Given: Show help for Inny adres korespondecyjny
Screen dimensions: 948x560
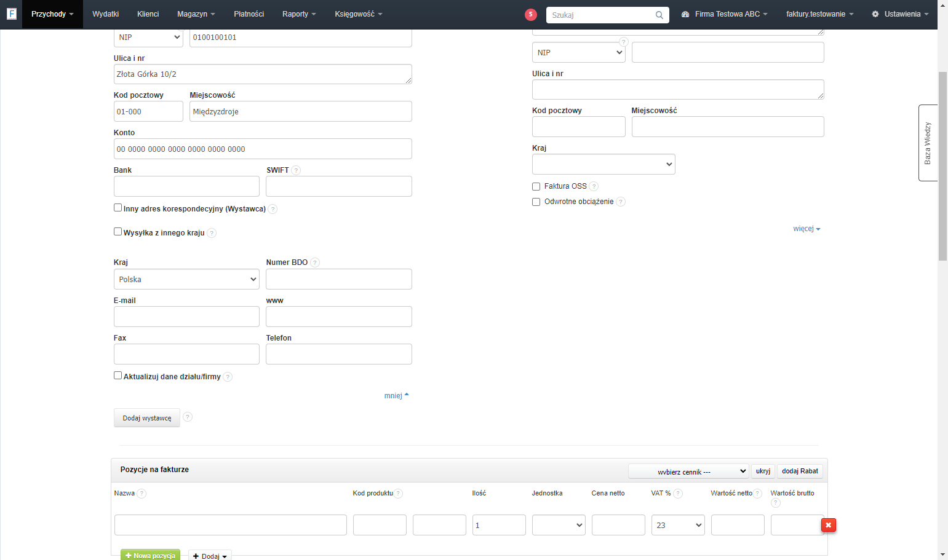Looking at the screenshot, I should (273, 209).
